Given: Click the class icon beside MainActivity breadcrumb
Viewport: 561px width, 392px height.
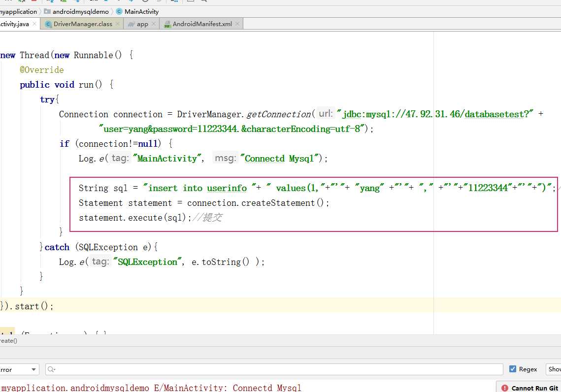Looking at the screenshot, I should point(119,11).
